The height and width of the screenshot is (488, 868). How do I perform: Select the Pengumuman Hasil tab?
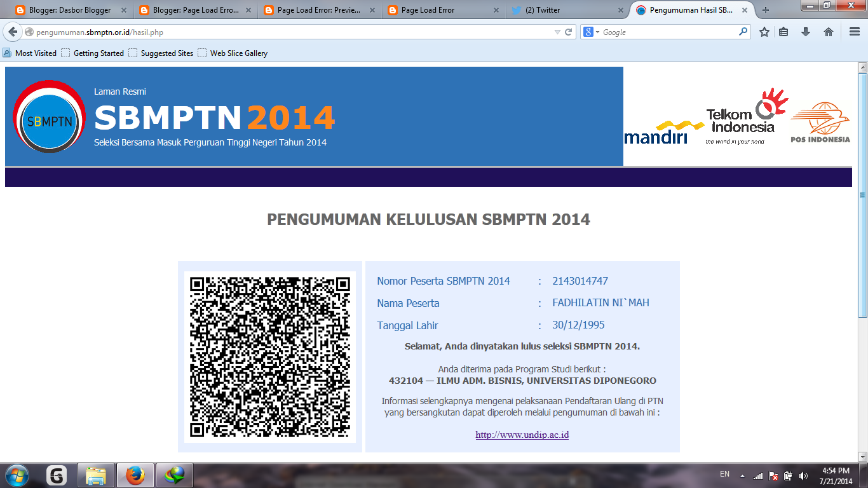[x=693, y=10]
